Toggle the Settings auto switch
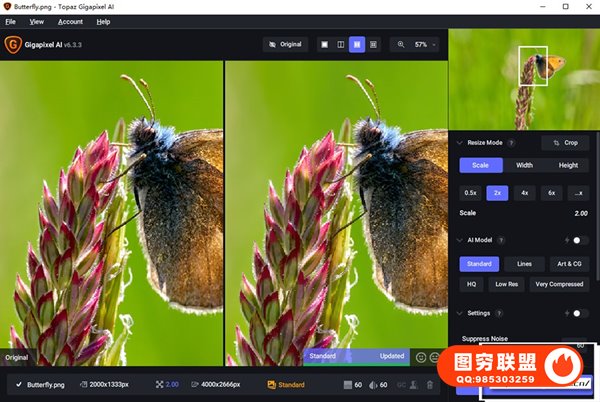600x402 pixels. click(579, 313)
